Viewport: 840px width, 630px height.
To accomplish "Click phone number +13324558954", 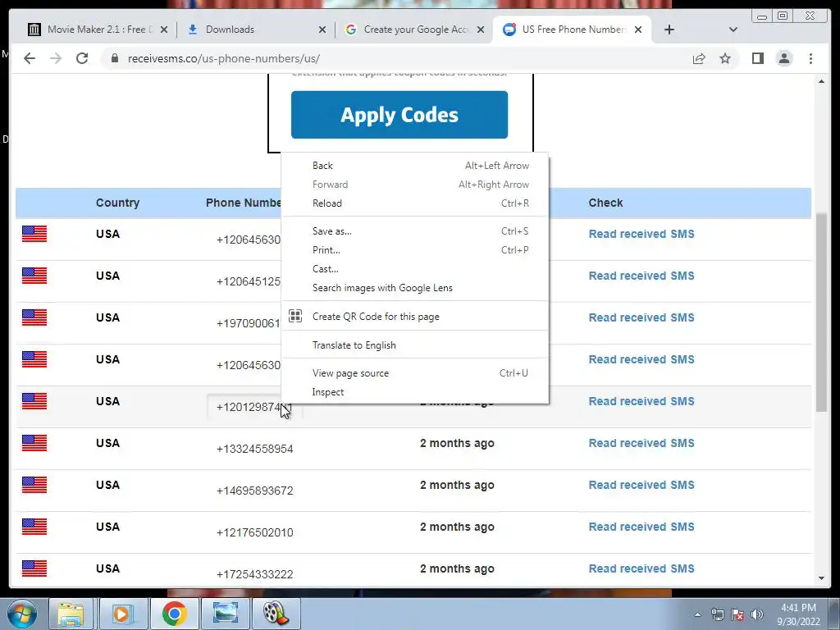I will pos(254,449).
